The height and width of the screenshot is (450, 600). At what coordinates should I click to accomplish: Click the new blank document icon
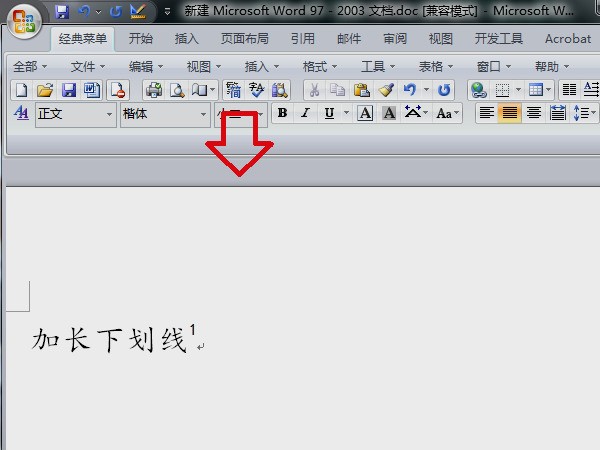(21, 90)
